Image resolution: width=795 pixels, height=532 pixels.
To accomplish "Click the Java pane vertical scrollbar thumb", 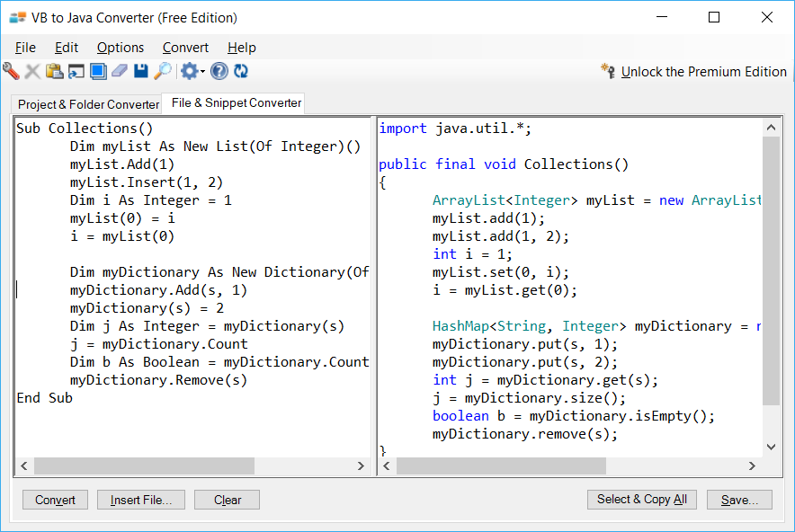I will coord(772,270).
